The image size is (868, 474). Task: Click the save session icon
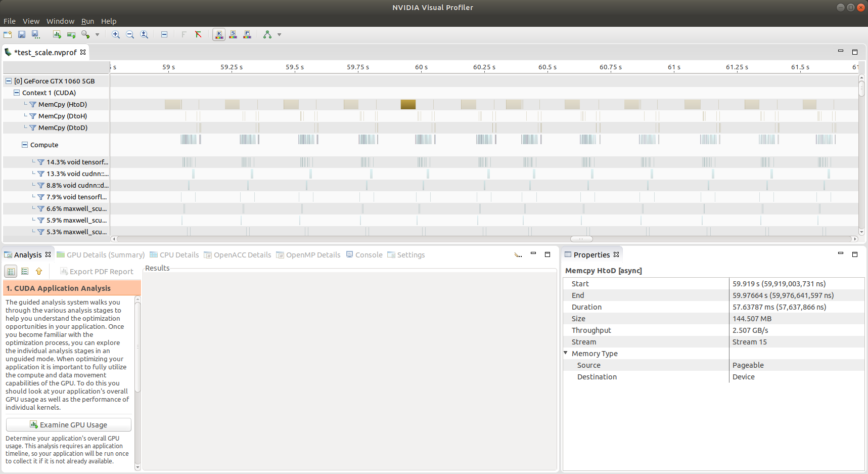[22, 34]
